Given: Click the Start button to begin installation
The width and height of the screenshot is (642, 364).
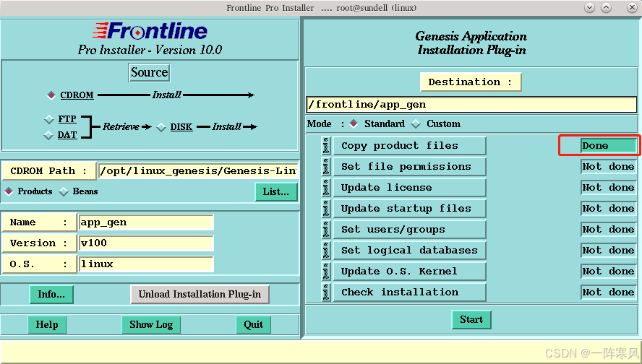Looking at the screenshot, I should click(x=471, y=319).
